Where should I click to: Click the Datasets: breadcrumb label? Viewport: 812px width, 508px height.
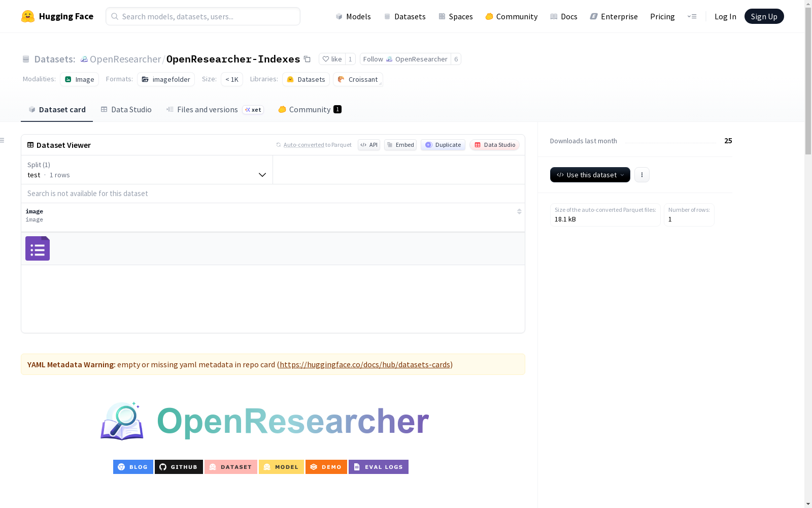tap(55, 59)
